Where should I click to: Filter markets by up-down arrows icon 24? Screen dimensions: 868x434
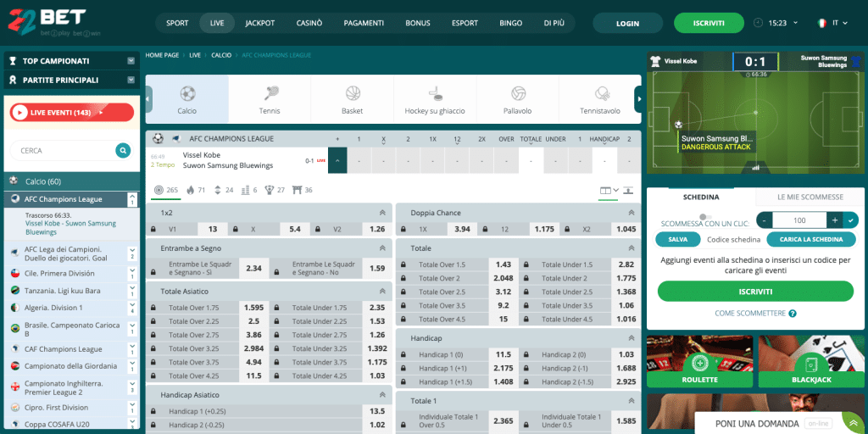(x=217, y=190)
